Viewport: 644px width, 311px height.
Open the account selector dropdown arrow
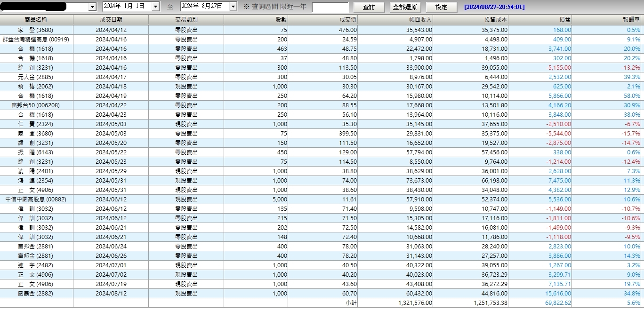coord(92,7)
